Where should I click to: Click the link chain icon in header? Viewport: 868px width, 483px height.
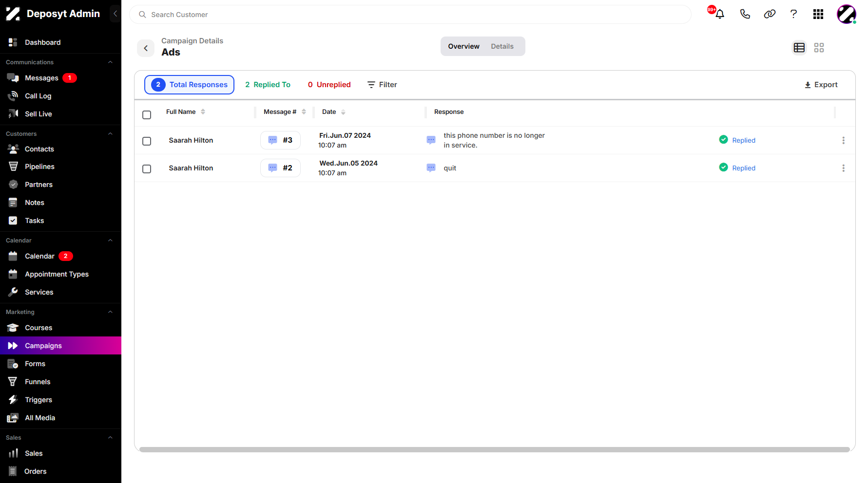point(770,14)
